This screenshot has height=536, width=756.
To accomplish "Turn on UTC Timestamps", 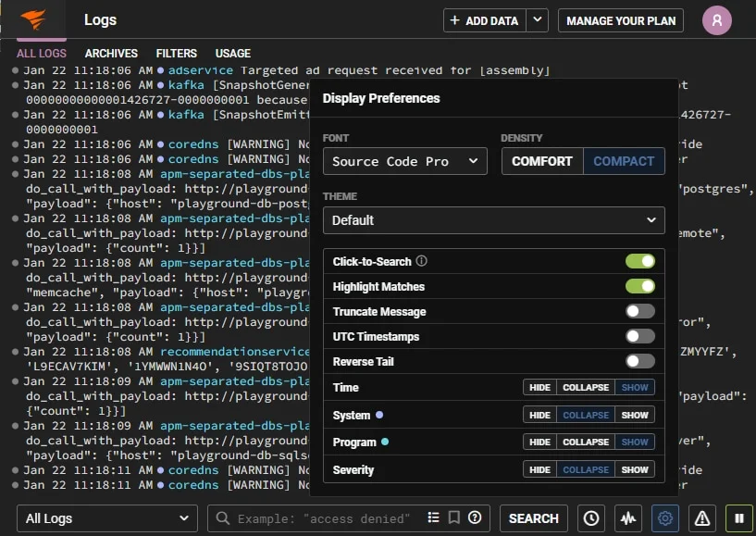I will click(x=639, y=336).
